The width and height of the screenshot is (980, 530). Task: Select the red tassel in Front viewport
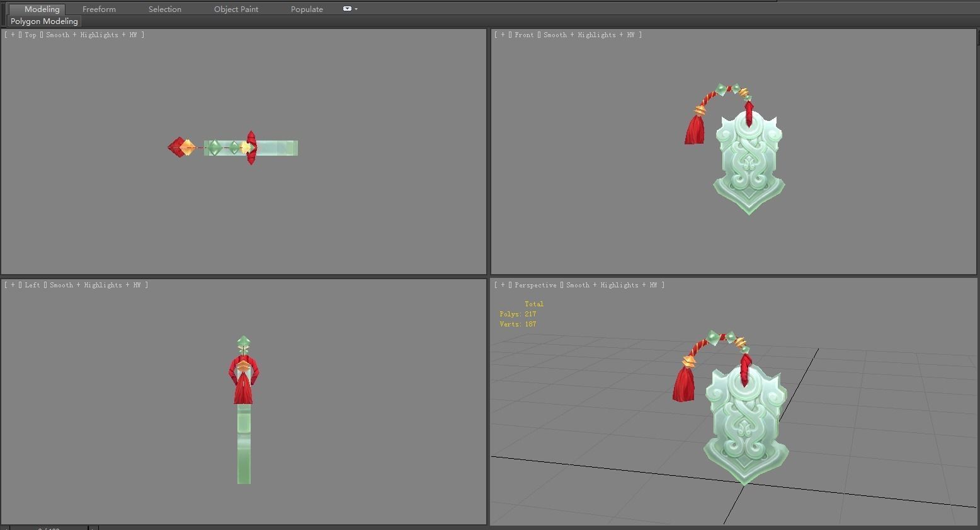point(695,129)
